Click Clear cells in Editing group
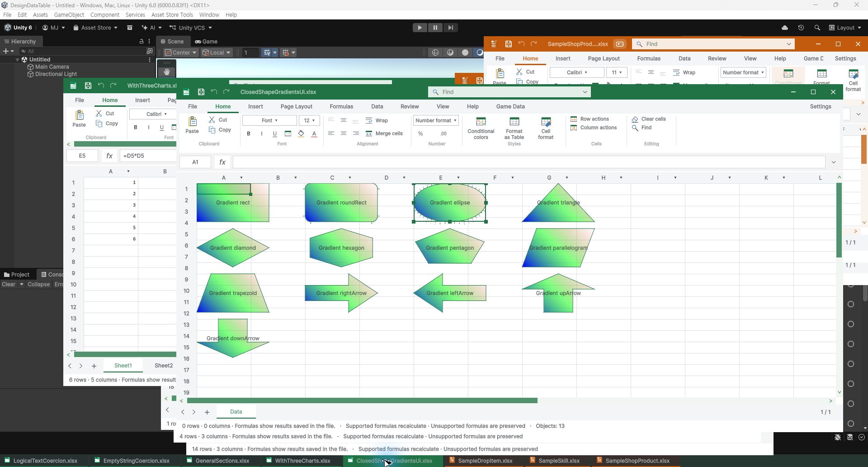 [x=649, y=119]
